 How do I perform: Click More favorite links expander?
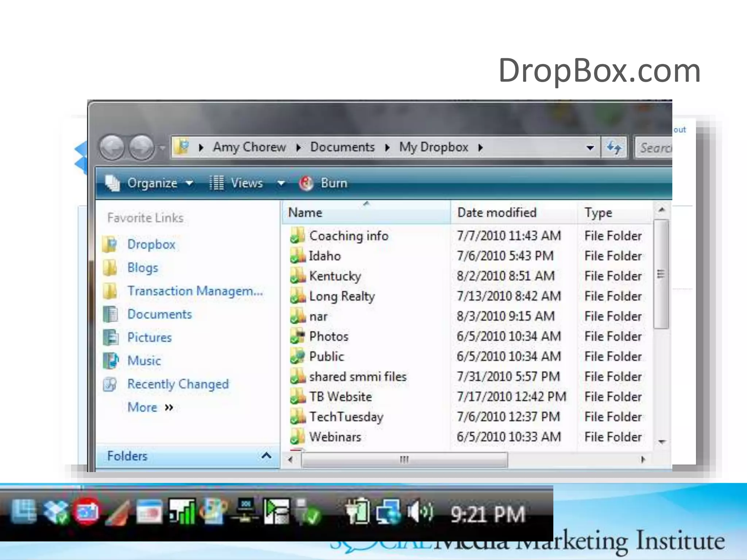pyautogui.click(x=150, y=407)
